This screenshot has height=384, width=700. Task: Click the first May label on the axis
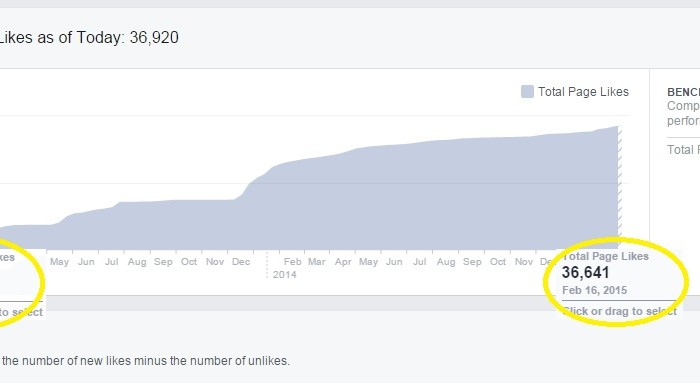[59, 262]
